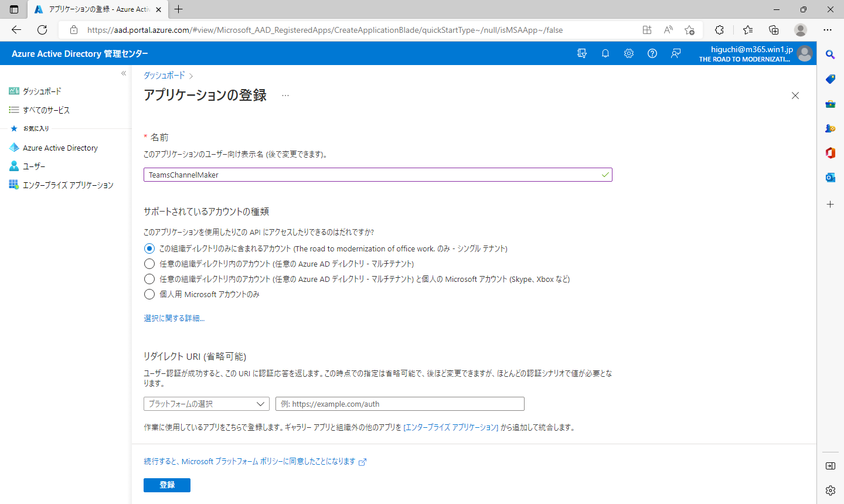Open the help question mark icon

(652, 53)
